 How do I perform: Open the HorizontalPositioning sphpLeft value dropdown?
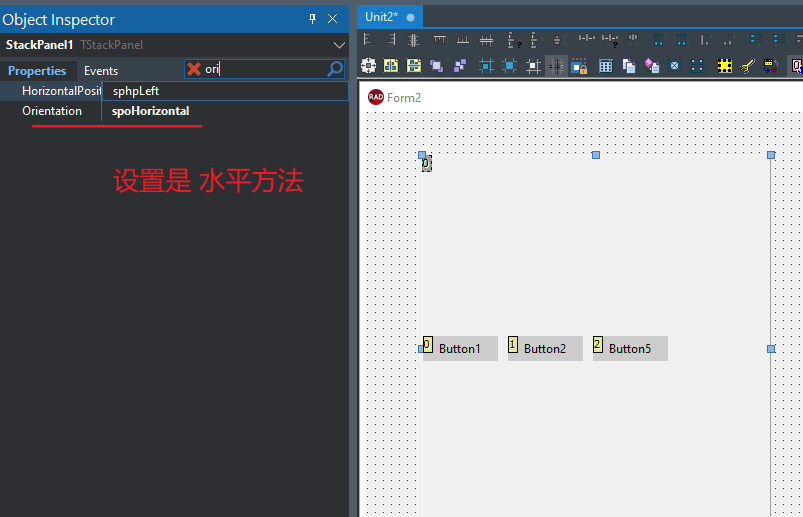click(x=225, y=91)
